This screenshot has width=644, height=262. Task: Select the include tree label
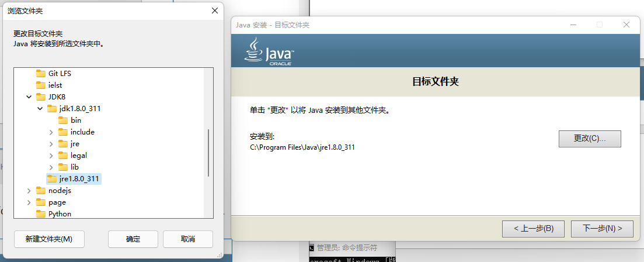82,132
